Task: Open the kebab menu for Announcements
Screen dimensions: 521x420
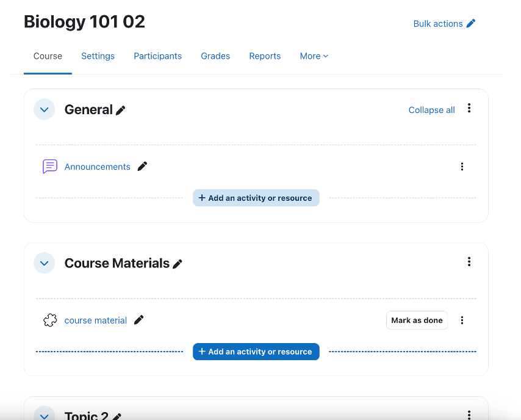Action: tap(462, 166)
